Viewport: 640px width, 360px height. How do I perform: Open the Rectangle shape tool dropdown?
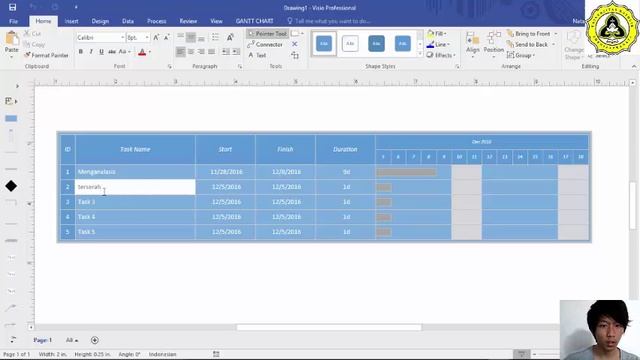pos(298,34)
